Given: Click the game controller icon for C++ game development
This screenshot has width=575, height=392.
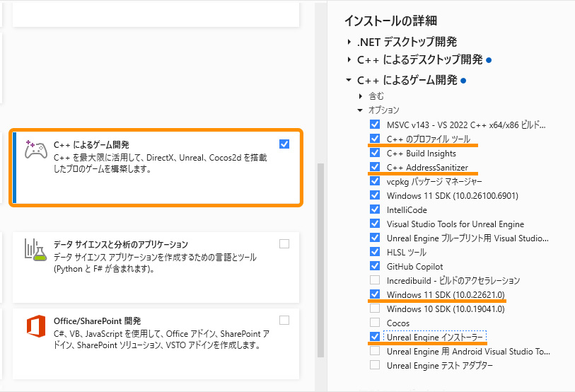Looking at the screenshot, I should 36,150.
